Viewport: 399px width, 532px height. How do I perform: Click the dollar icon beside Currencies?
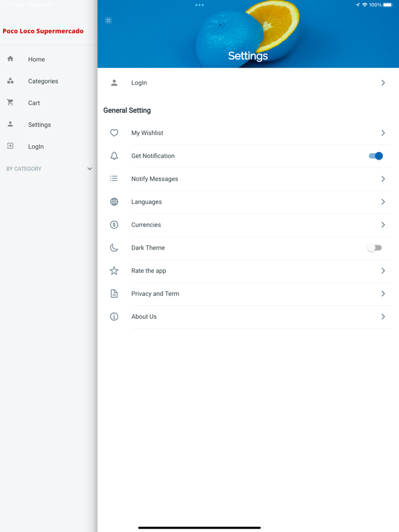tap(114, 225)
